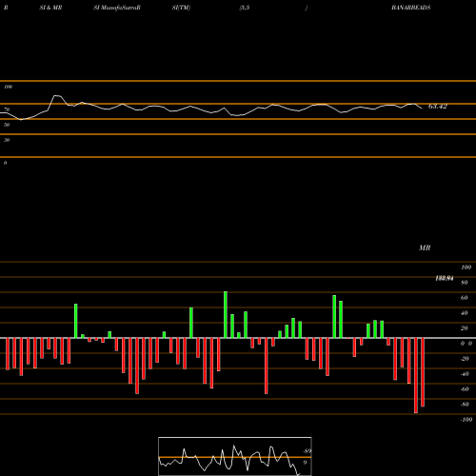This screenshot has width=476, height=476.
Task: Click the MR panel label
Action: pyautogui.click(x=425, y=248)
